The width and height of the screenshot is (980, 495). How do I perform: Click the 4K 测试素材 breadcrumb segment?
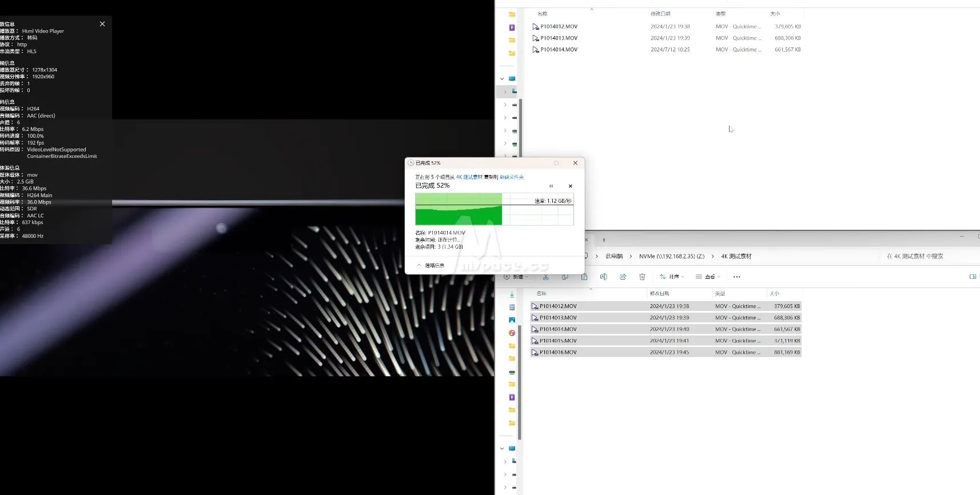(736, 256)
